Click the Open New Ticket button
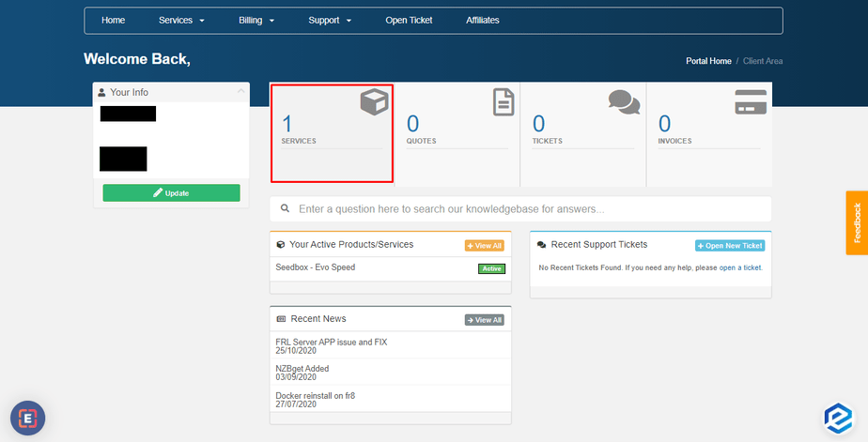868x442 pixels. click(730, 246)
